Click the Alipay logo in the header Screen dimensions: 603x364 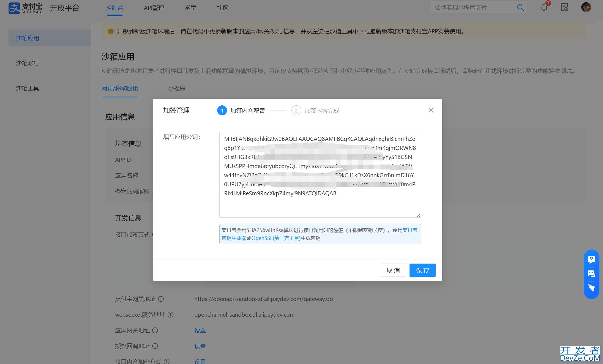click(25, 8)
